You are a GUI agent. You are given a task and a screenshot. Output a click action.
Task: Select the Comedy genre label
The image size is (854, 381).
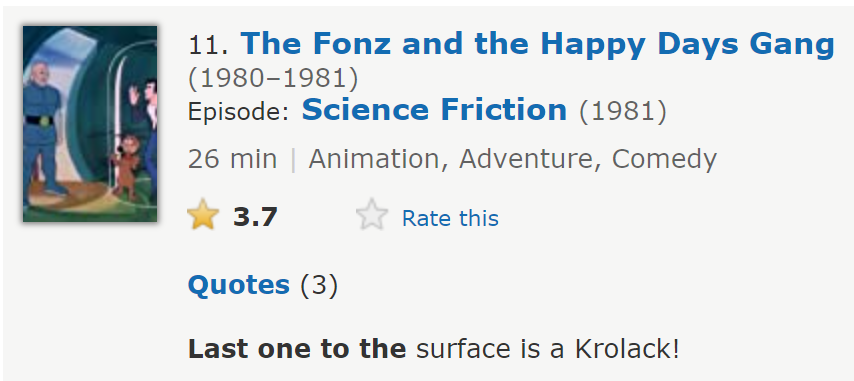pos(664,159)
